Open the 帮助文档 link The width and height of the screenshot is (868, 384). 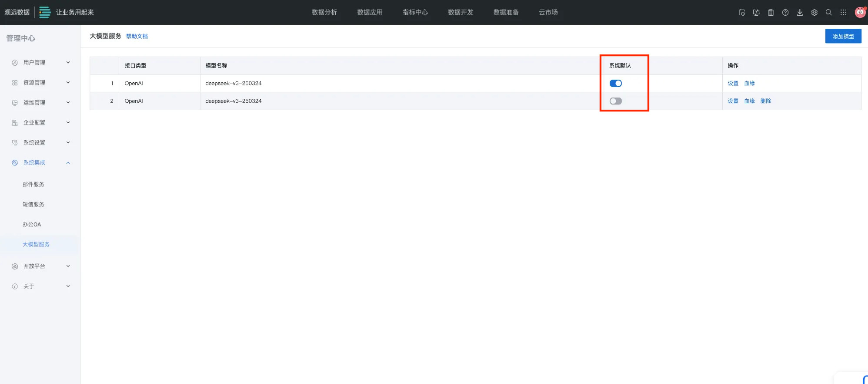pos(137,37)
